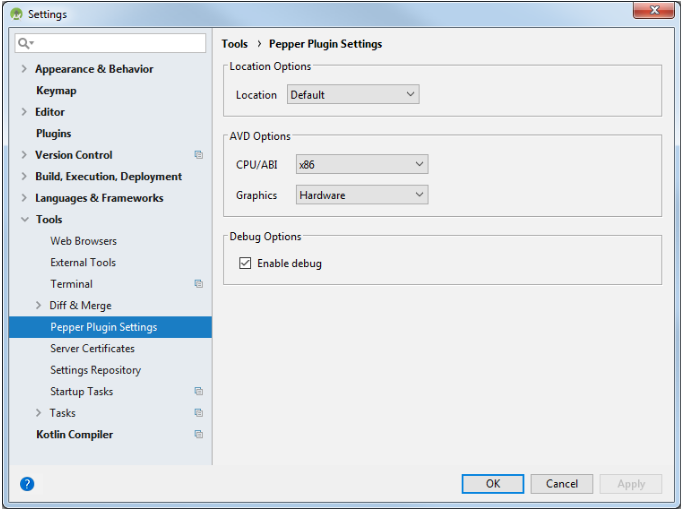Click the help question mark icon
Image resolution: width=683 pixels, height=511 pixels.
tap(27, 484)
